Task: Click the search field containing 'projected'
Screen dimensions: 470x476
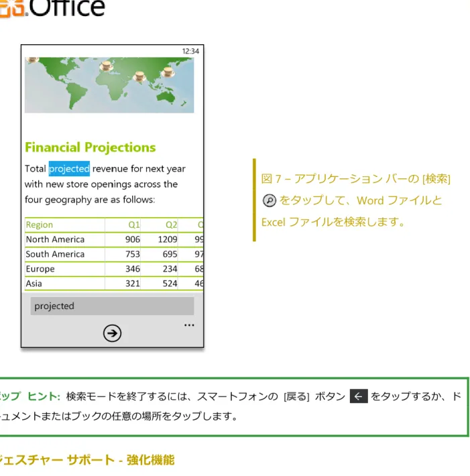Action: coord(112,306)
